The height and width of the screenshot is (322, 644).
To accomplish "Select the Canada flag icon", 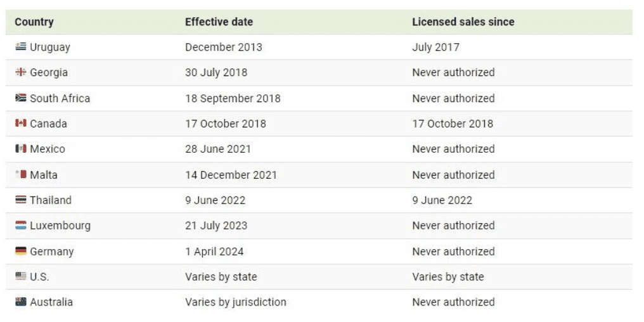I will click(20, 124).
